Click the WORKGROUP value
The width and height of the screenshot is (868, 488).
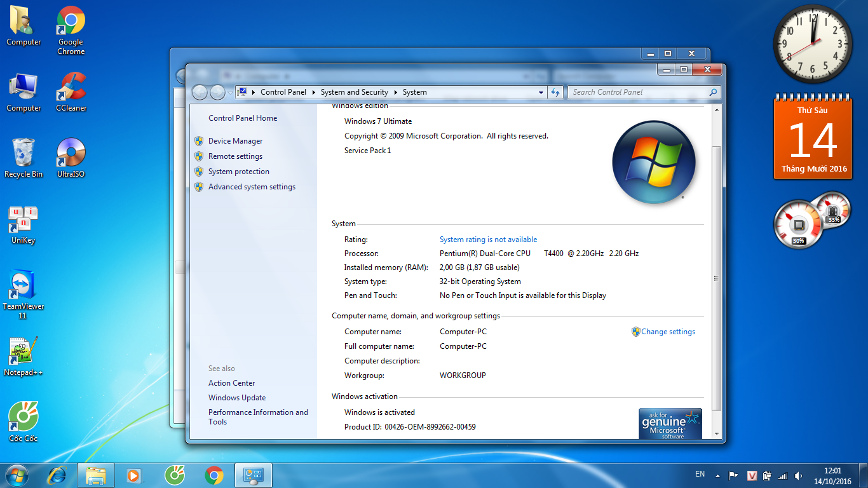click(463, 376)
